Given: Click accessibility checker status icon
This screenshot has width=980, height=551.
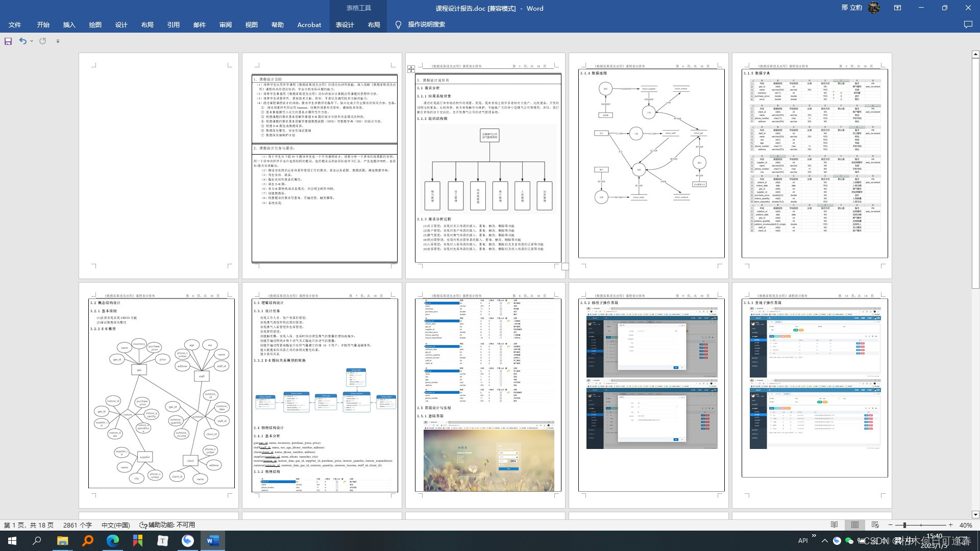Looking at the screenshot, I should 143,525.
